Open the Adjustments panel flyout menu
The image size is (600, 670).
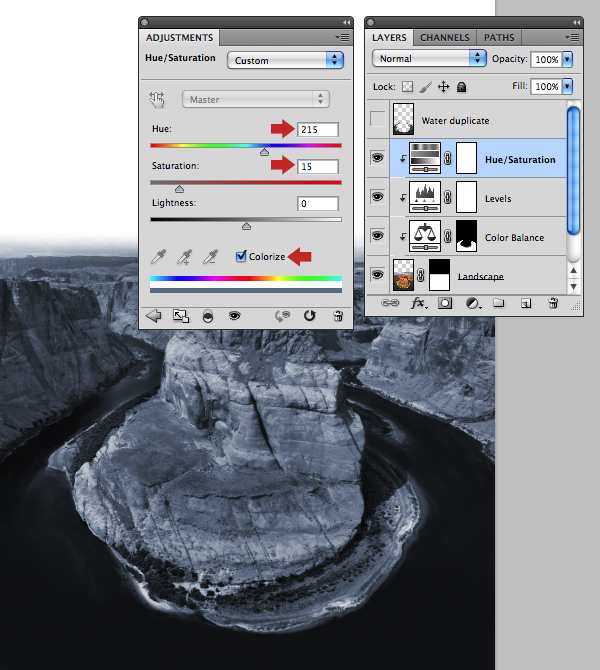click(x=343, y=38)
